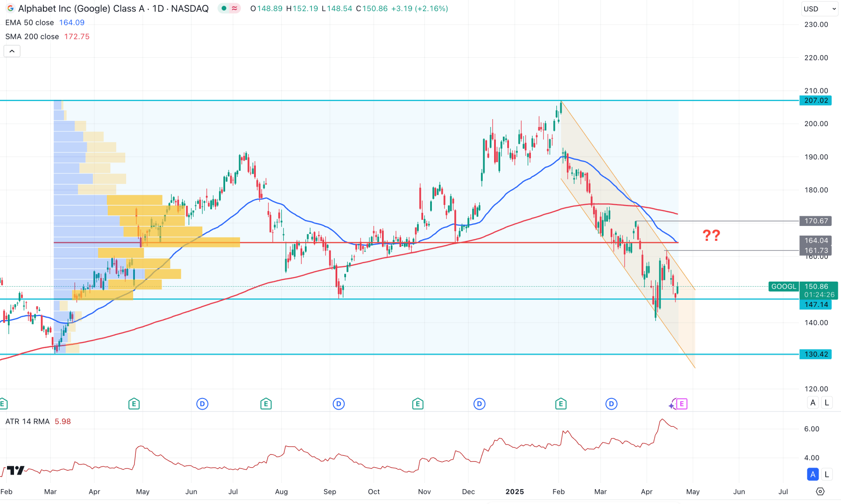The height and width of the screenshot is (504, 841).
Task: Select the 161.73 price level label
Action: [816, 250]
